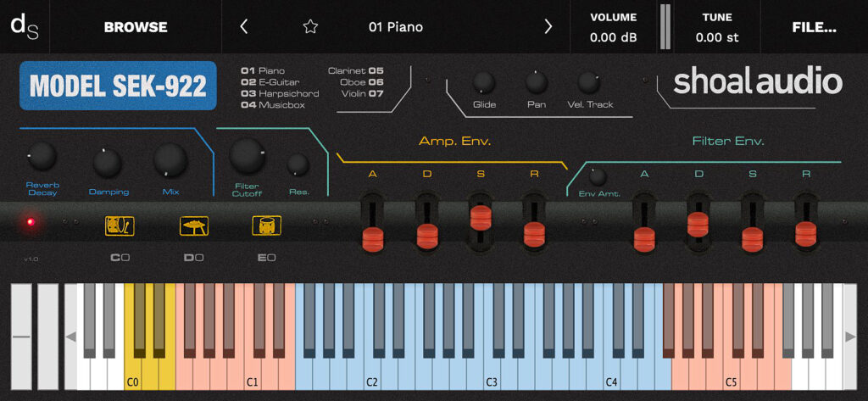Viewport: 868px width, 401px height.
Task: Click the Filter Env. D slider handle
Action: [698, 225]
